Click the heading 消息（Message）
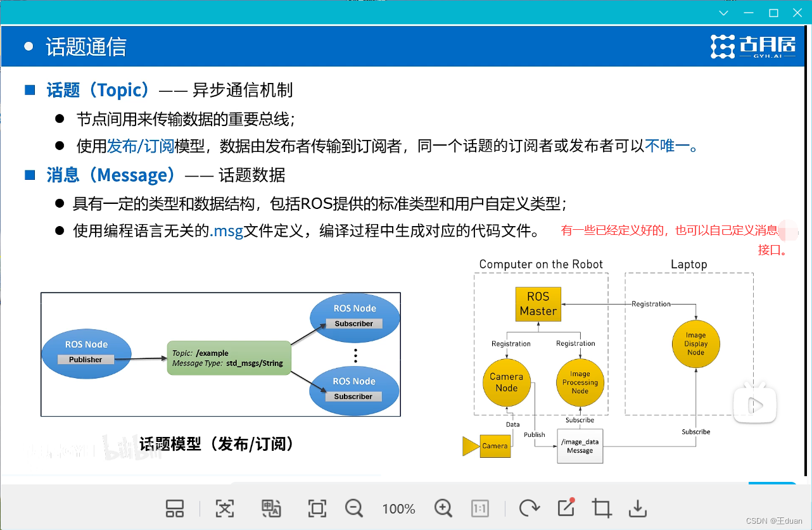Viewport: 812px width, 530px height. click(111, 175)
